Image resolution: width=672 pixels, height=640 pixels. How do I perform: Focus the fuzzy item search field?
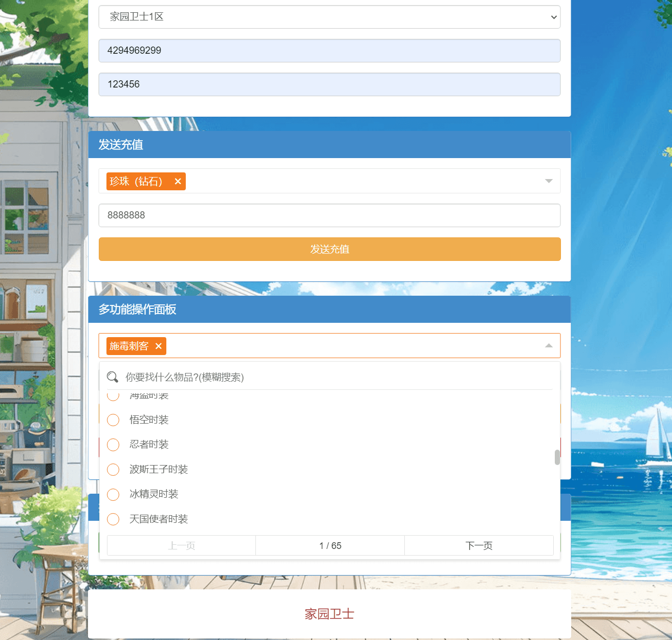(x=338, y=378)
